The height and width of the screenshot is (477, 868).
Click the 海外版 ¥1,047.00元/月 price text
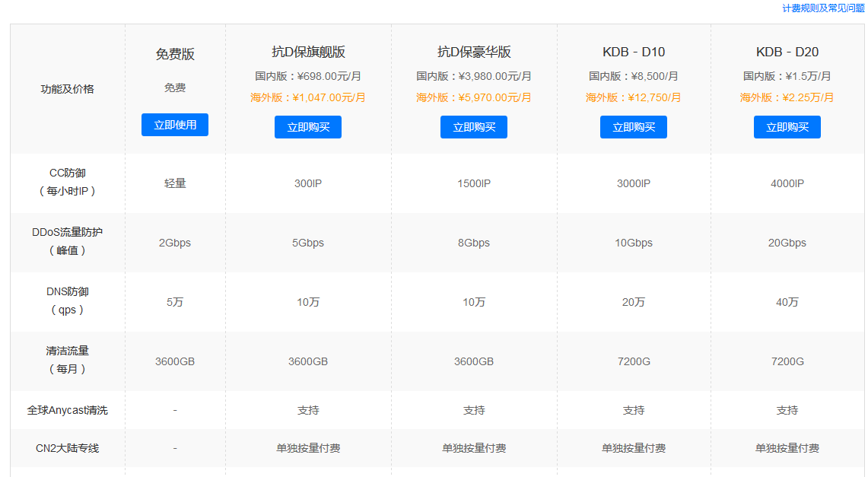pyautogui.click(x=308, y=97)
